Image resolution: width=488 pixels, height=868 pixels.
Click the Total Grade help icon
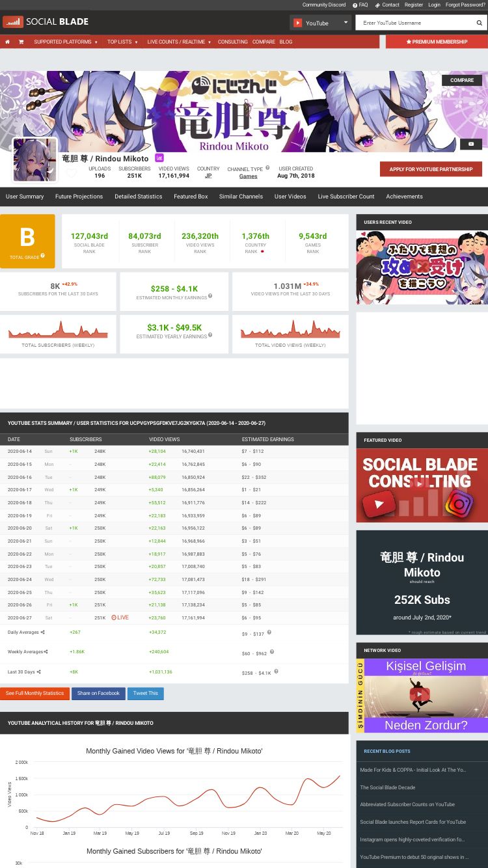(43, 256)
